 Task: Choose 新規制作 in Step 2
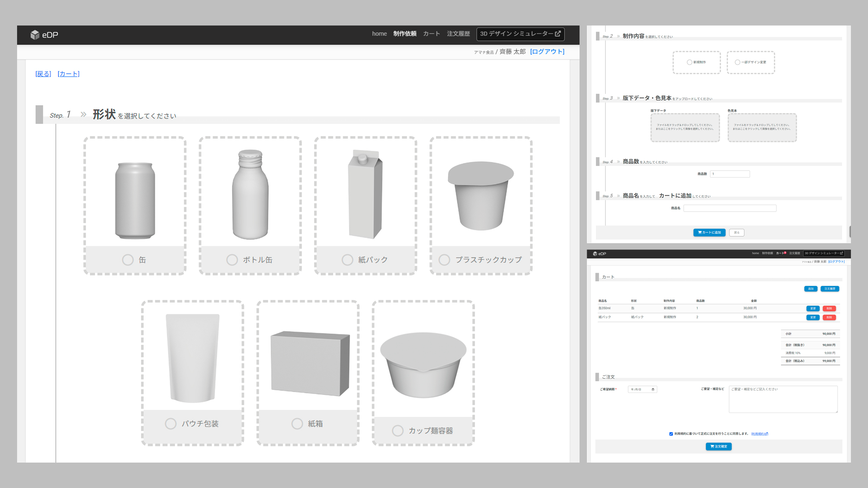point(690,62)
